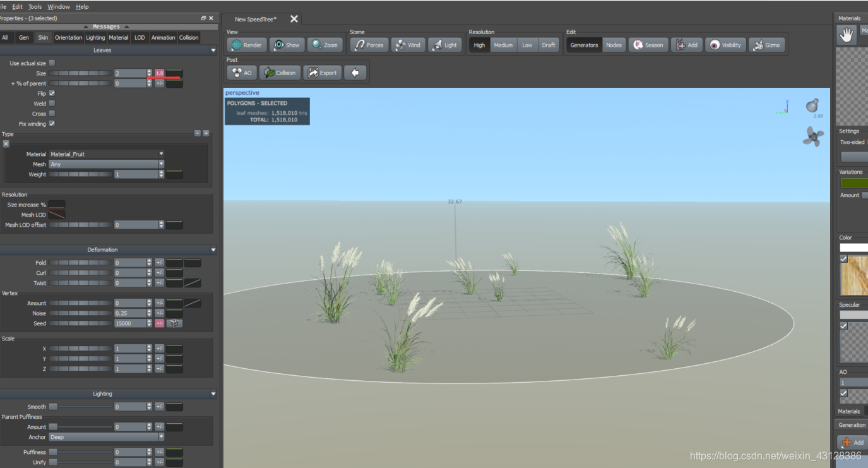Open the Edit menu
Image resolution: width=868 pixels, height=468 pixels.
click(x=17, y=6)
